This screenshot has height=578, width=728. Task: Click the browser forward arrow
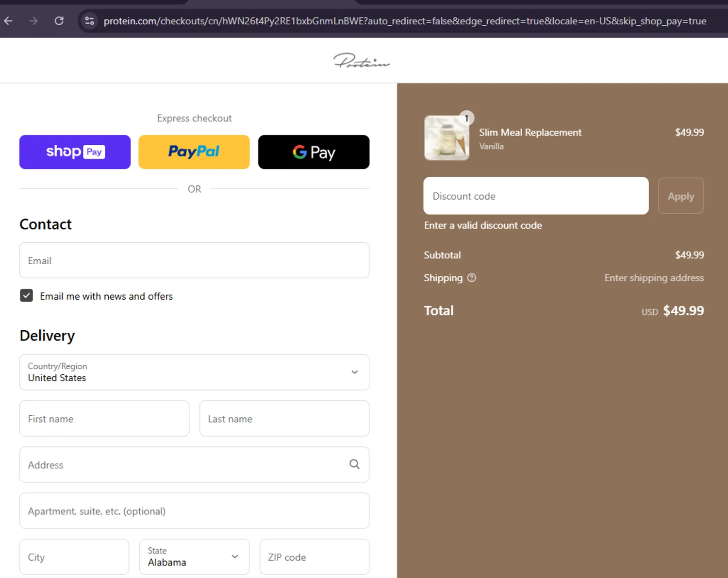coord(33,21)
